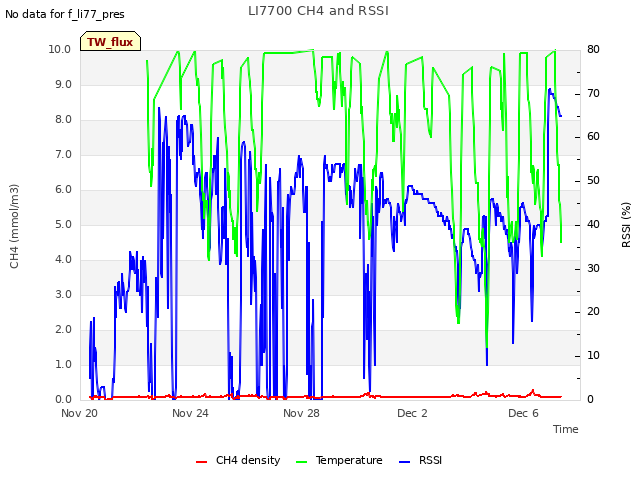Click the Dec 6 date tick label
Viewport: 640px width, 480px height.
tap(523, 413)
